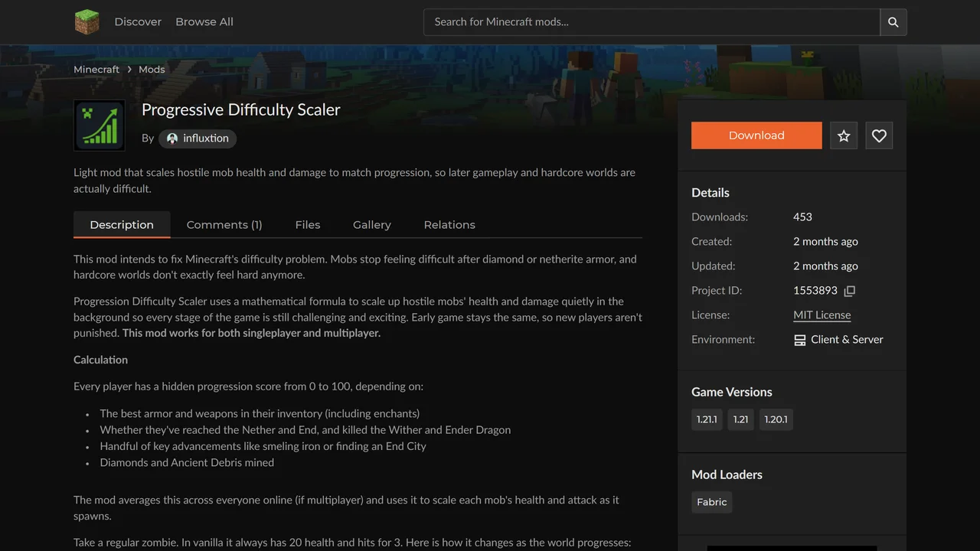Click the project ID number 1553893
980x551 pixels.
tap(815, 291)
